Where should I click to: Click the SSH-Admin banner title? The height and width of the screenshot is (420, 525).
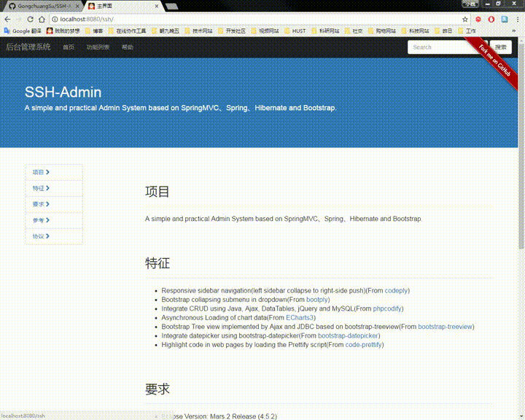coord(63,92)
